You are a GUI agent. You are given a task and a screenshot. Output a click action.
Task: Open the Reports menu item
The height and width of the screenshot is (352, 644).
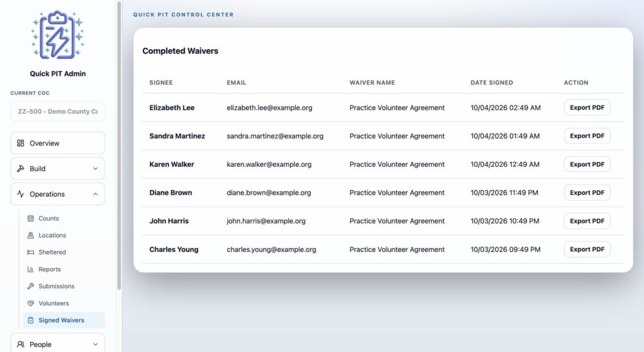64,270
